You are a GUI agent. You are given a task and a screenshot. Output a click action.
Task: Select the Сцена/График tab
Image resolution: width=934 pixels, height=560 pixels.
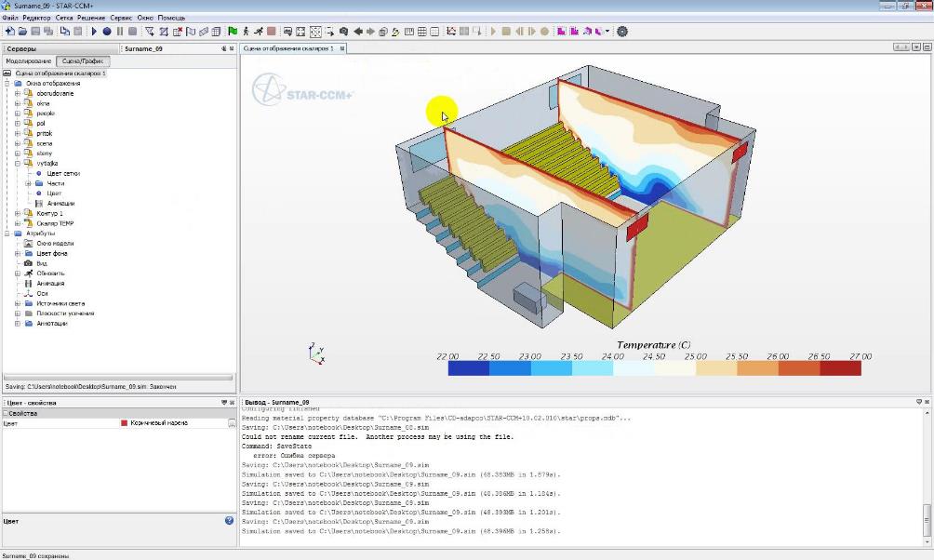[83, 61]
